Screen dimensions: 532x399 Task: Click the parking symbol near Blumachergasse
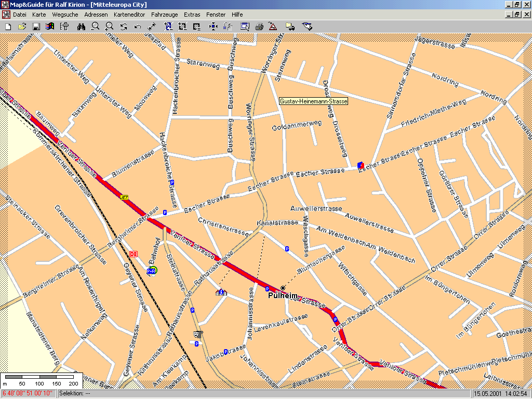tap(287, 249)
